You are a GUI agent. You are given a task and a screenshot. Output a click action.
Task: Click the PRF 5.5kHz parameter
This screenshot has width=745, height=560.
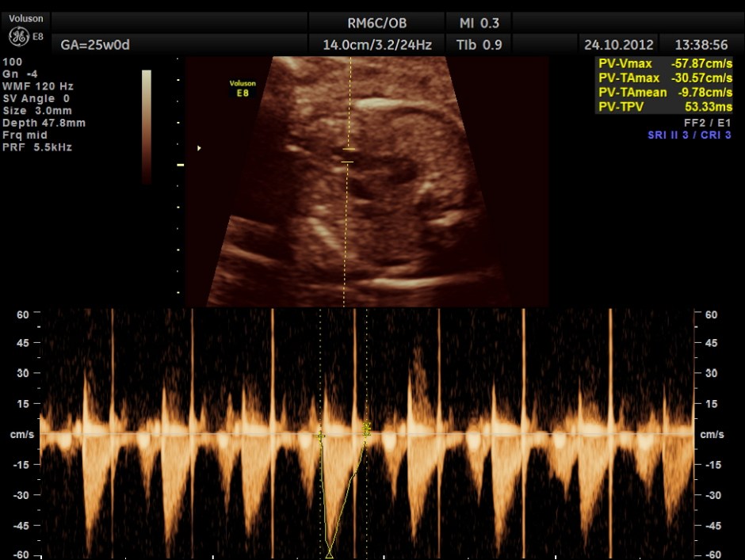[x=38, y=147]
